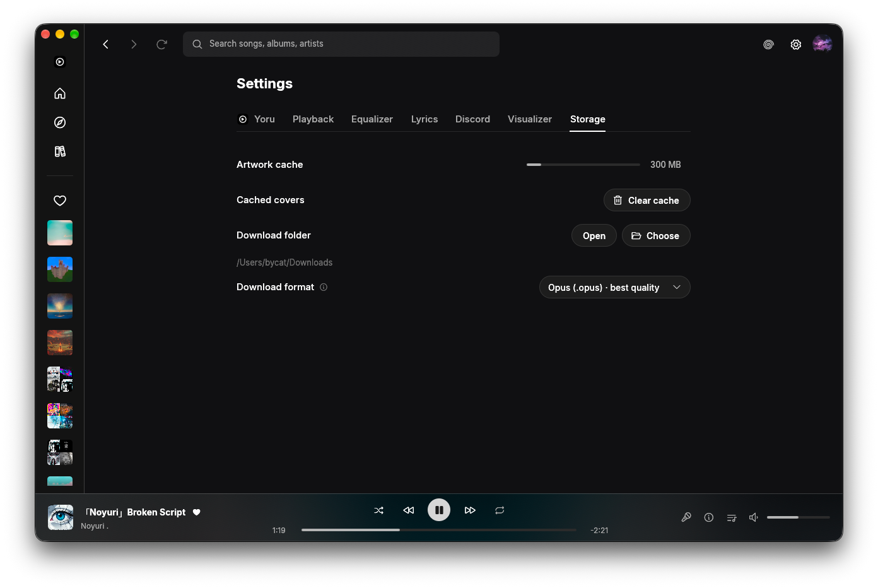Open the download folder
The image size is (878, 588).
(x=594, y=235)
